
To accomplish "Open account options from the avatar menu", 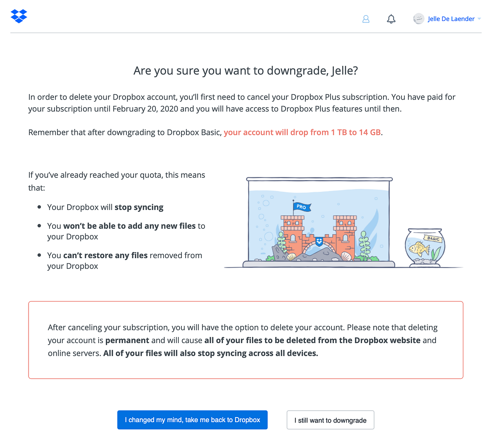I will coord(419,18).
